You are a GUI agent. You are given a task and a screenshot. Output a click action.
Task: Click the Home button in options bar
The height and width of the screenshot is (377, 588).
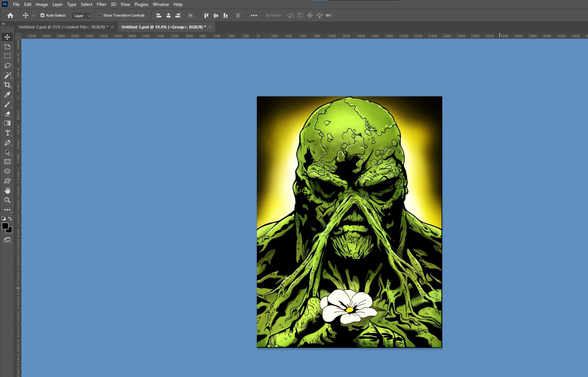click(10, 16)
